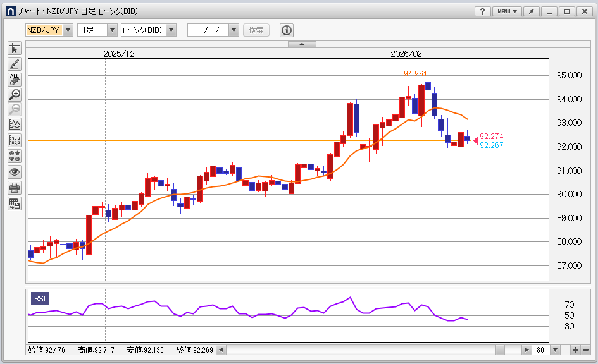598x364 pixels.
Task: Click the erase ALL drawings tool
Action: click(x=15, y=79)
